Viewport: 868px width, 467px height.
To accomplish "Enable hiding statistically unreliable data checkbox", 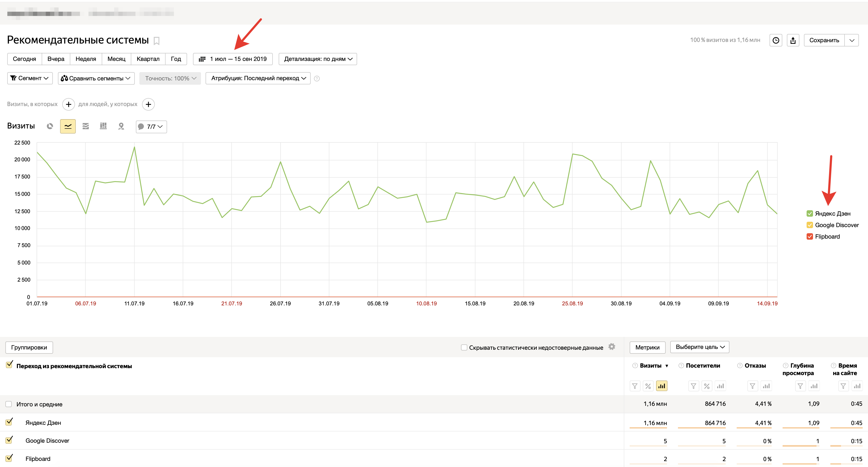I will tap(464, 347).
